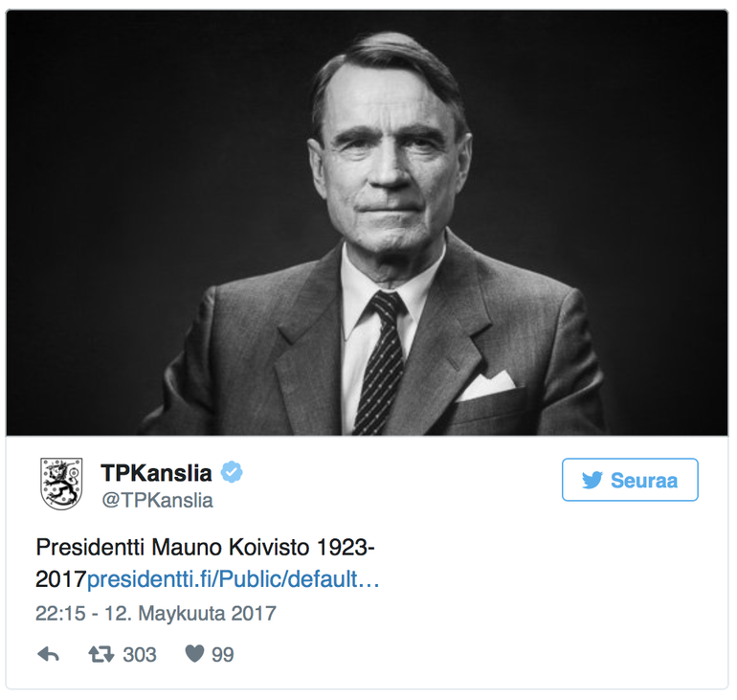Like the tweet with the heart icon

pyautogui.click(x=194, y=653)
